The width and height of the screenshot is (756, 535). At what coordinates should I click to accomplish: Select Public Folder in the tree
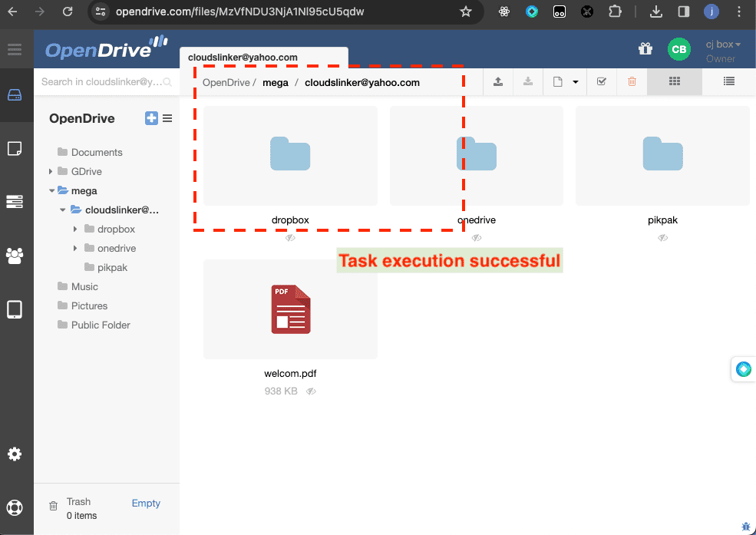(x=101, y=325)
